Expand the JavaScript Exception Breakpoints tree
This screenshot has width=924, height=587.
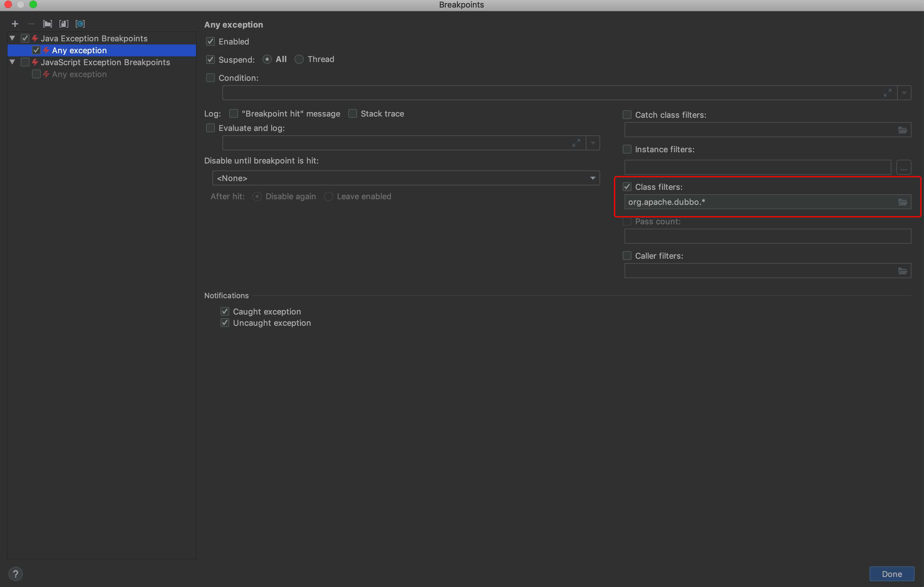(x=12, y=62)
